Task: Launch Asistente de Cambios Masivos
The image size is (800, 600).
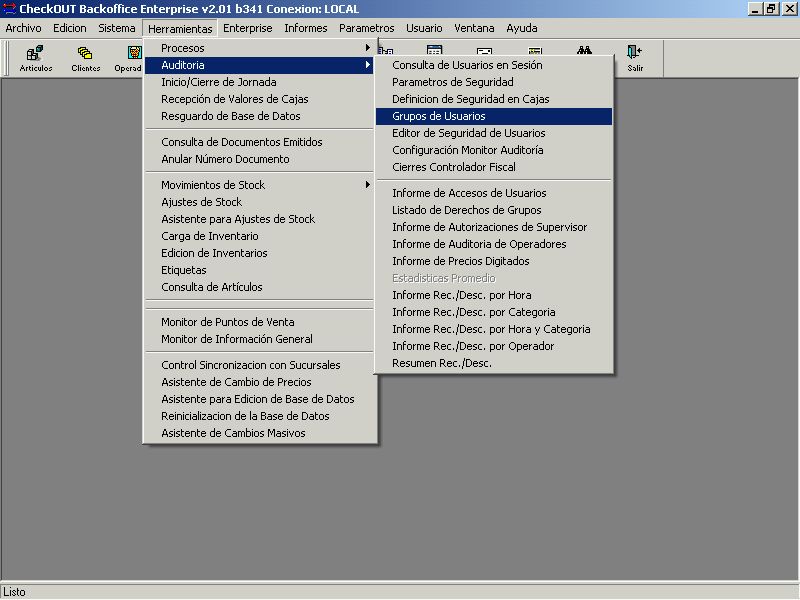Action: click(x=260, y=433)
